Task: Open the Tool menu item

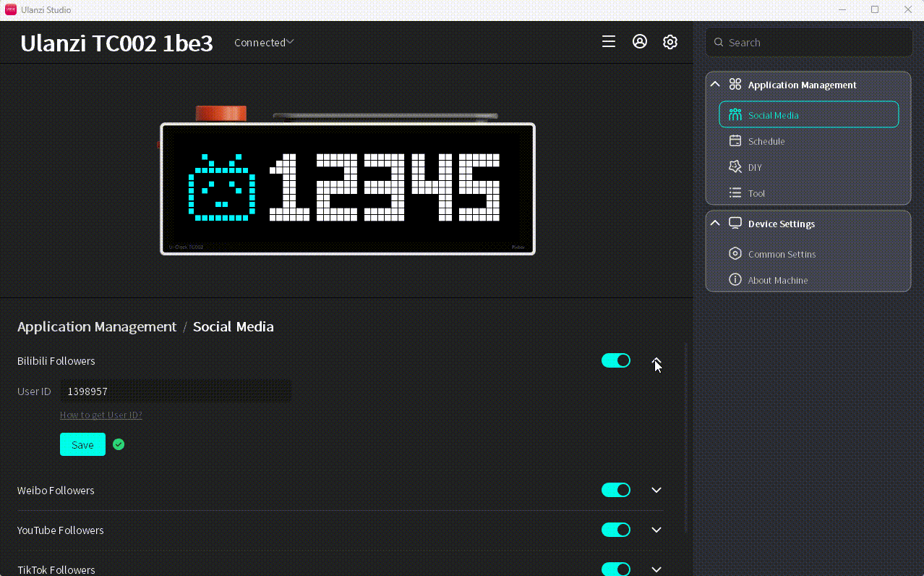Action: coord(809,193)
